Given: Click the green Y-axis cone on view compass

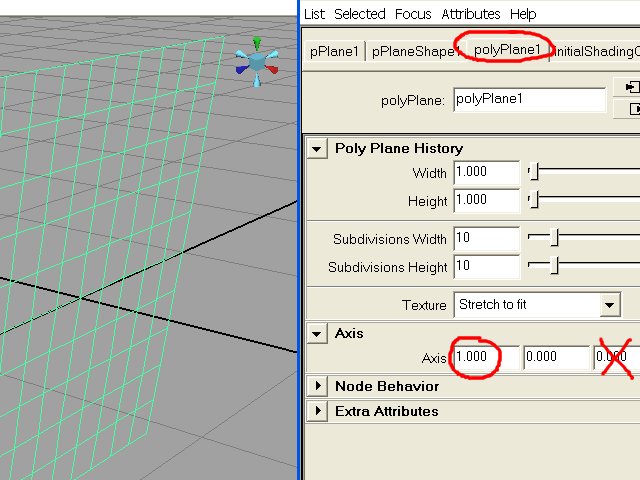Looking at the screenshot, I should tap(257, 44).
